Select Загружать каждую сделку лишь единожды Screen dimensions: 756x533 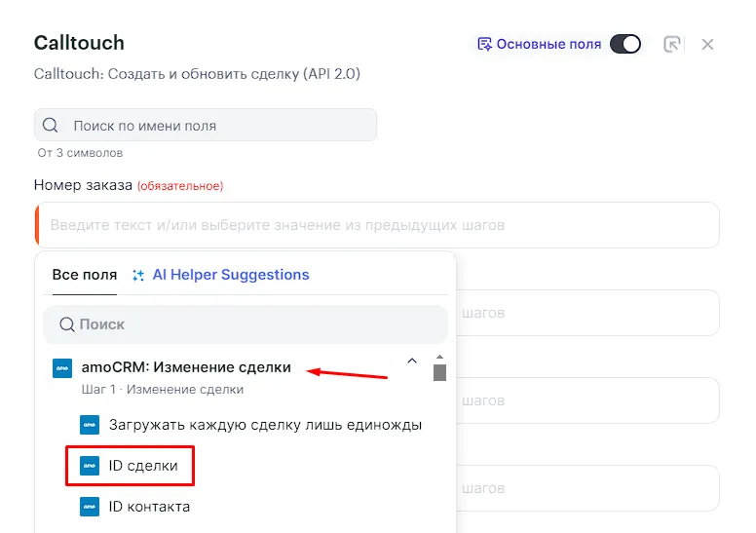265,425
